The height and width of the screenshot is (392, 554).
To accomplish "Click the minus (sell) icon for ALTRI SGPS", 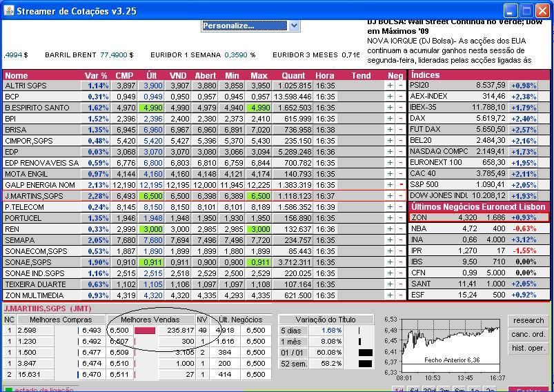I will pyautogui.click(x=401, y=86).
